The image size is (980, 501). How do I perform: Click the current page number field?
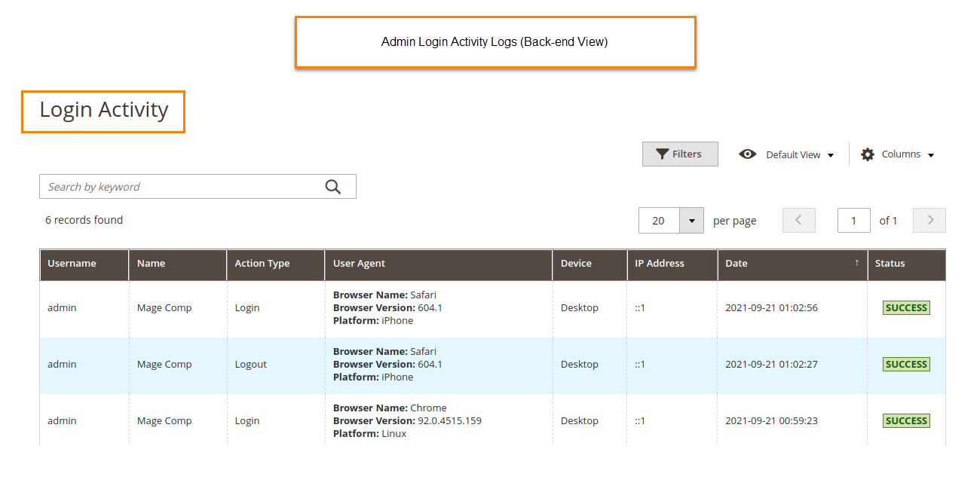tap(854, 221)
